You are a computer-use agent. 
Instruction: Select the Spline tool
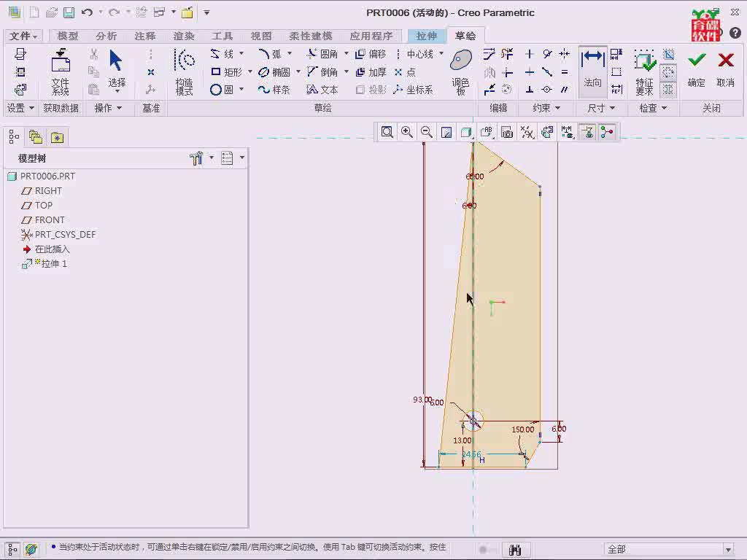274,90
